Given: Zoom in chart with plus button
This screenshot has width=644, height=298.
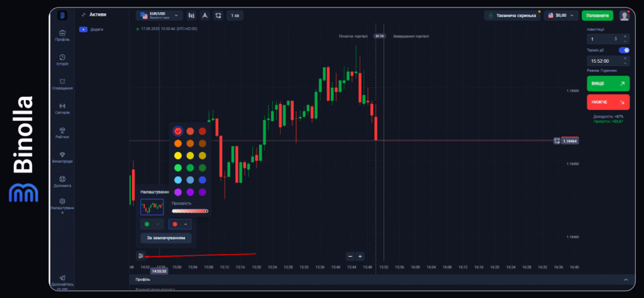Looking at the screenshot, I should (360, 256).
